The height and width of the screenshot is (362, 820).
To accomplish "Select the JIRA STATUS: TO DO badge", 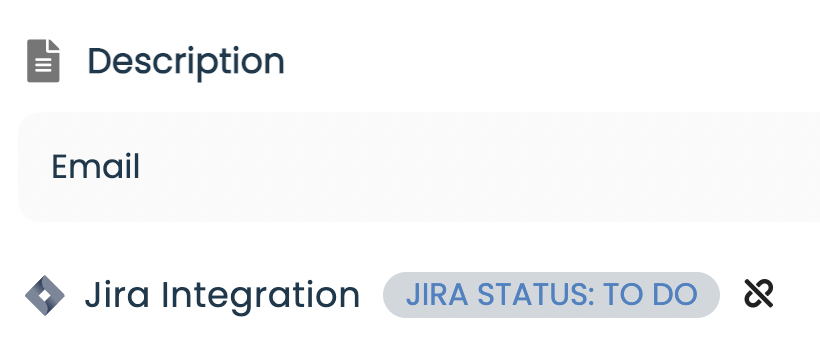I will tap(551, 295).
